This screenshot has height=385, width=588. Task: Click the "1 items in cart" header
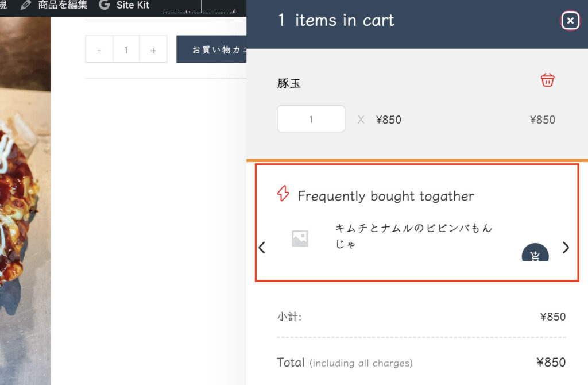tap(336, 21)
